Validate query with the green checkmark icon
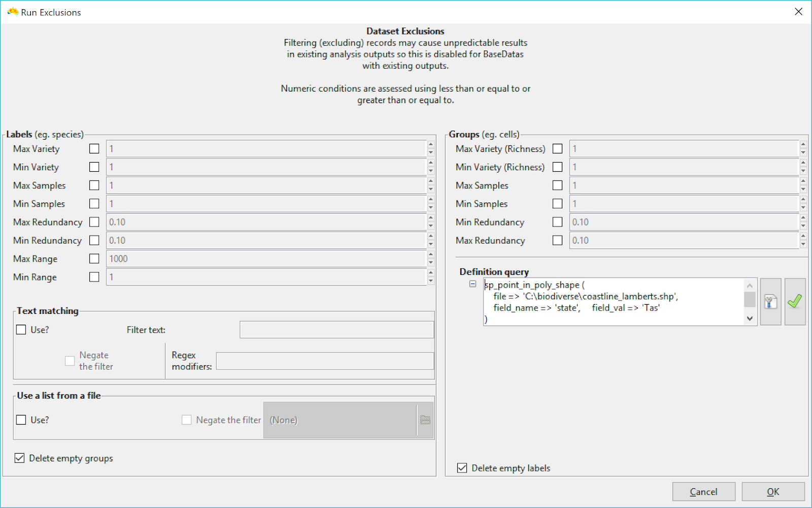The width and height of the screenshot is (812, 508). pos(794,301)
